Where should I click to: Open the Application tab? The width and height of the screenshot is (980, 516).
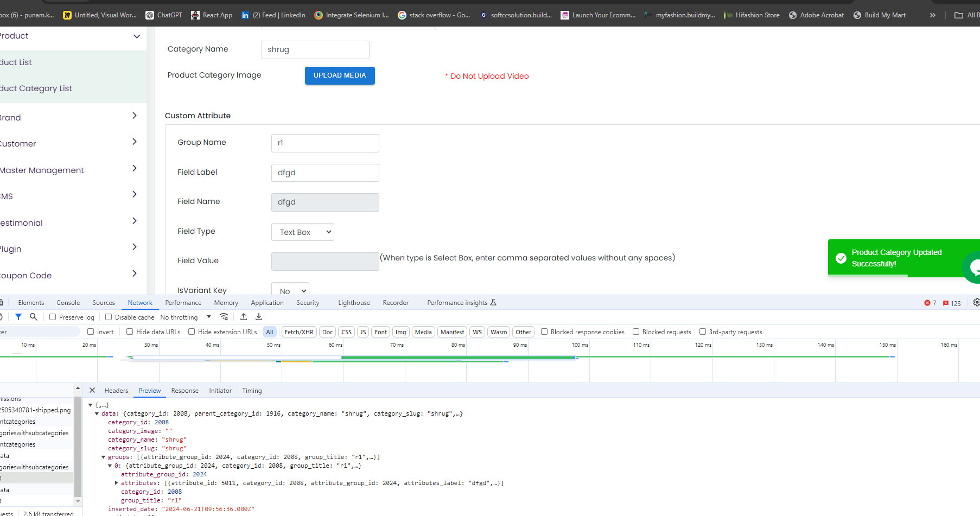pyautogui.click(x=267, y=303)
